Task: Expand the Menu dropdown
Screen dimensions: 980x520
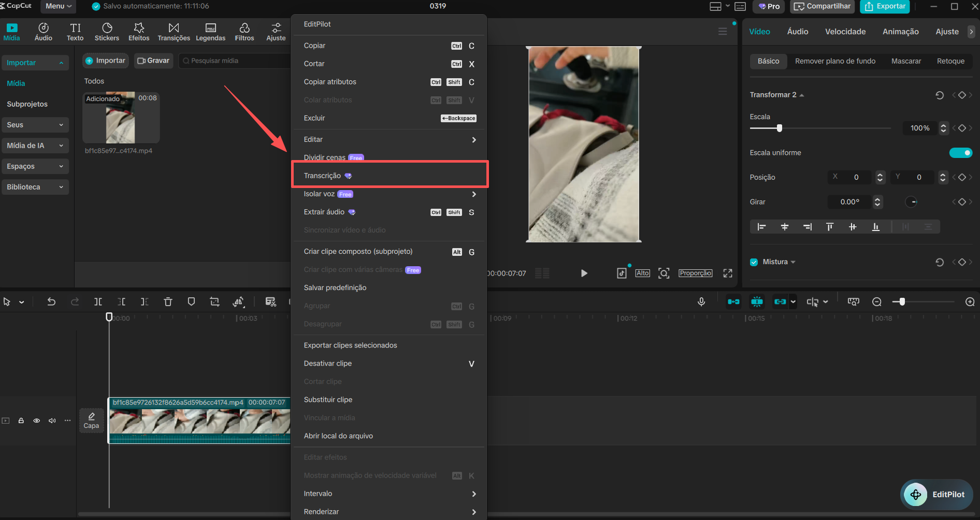Action: coord(59,6)
